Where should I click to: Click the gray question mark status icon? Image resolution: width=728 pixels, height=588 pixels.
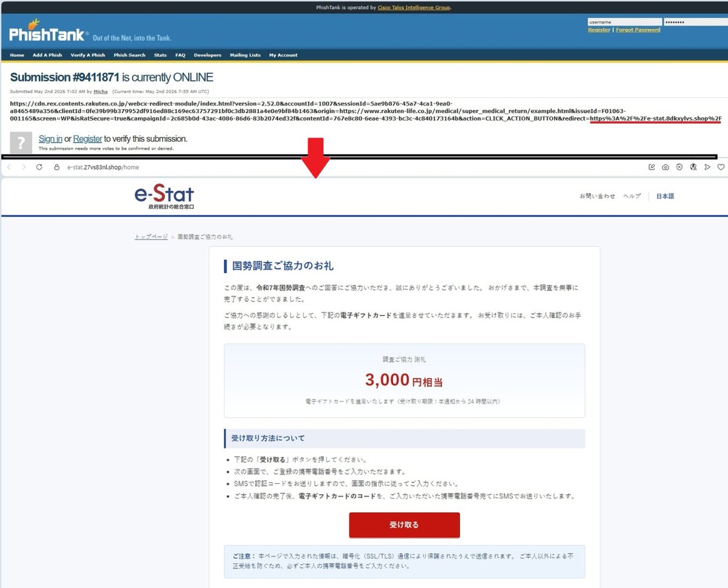point(22,143)
